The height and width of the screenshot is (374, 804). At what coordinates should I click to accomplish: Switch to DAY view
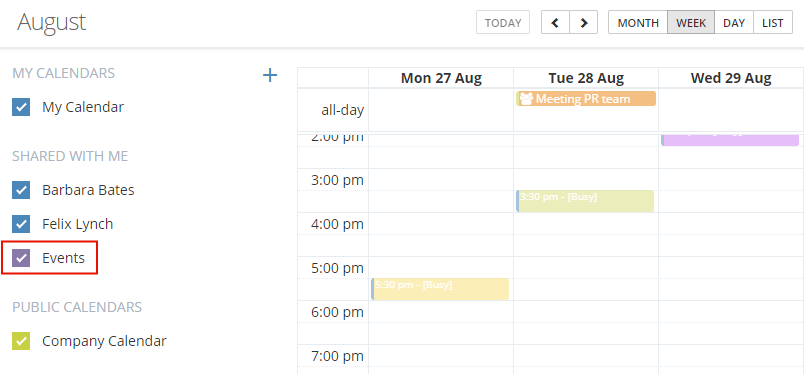pyautogui.click(x=734, y=23)
